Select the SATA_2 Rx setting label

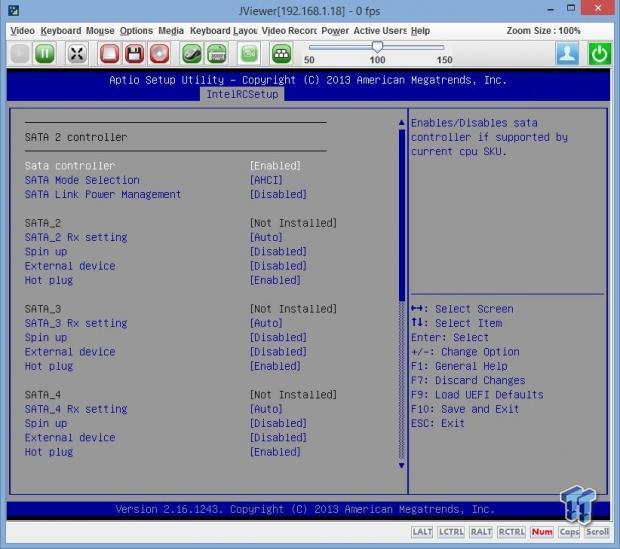click(x=76, y=237)
